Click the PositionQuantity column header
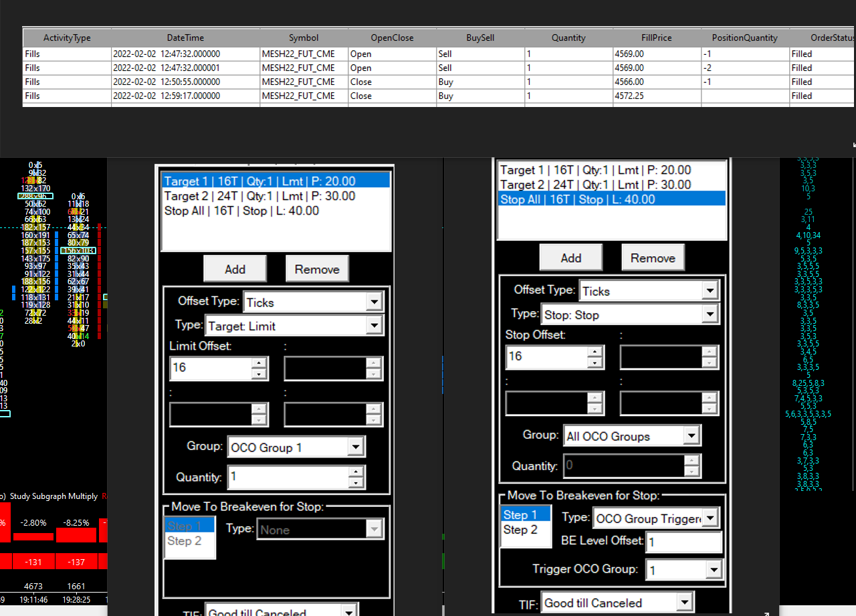Viewport: 856px width, 616px height. 744,38
